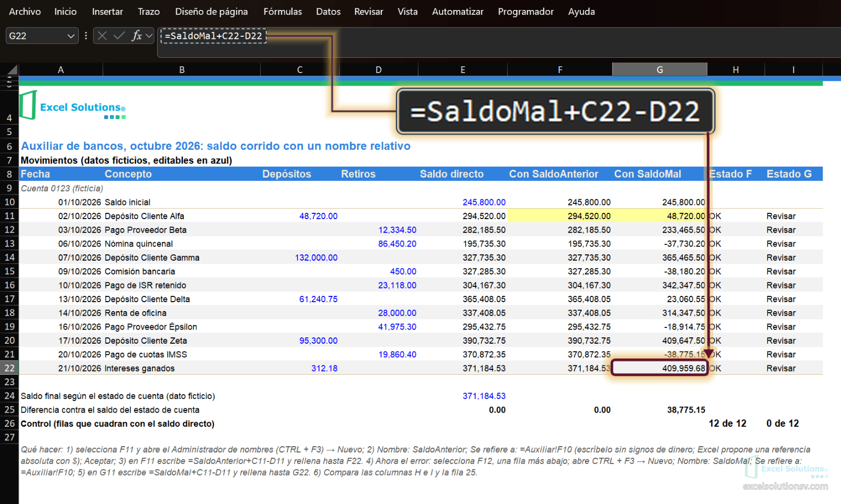Click inside the formula bar text =SaldoMal+C22-D22

coord(213,36)
